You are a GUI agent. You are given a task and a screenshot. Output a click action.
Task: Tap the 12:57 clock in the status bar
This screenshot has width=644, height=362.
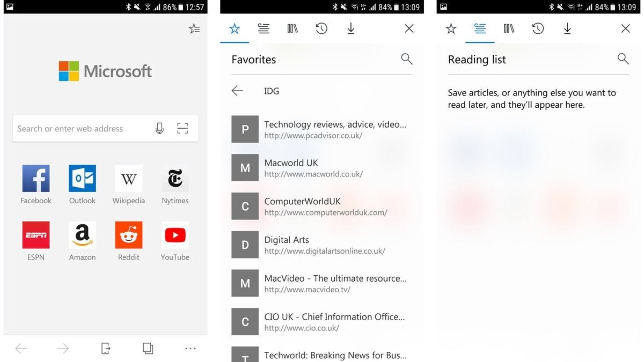pyautogui.click(x=194, y=7)
